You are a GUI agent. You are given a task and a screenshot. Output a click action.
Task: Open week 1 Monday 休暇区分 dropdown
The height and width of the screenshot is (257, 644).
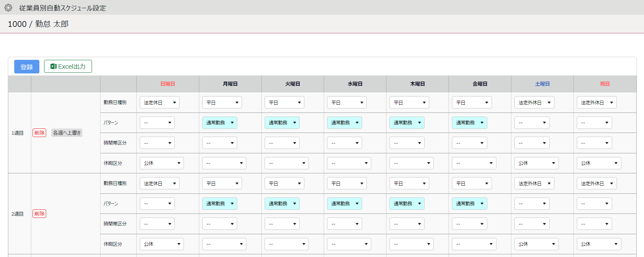tap(224, 163)
